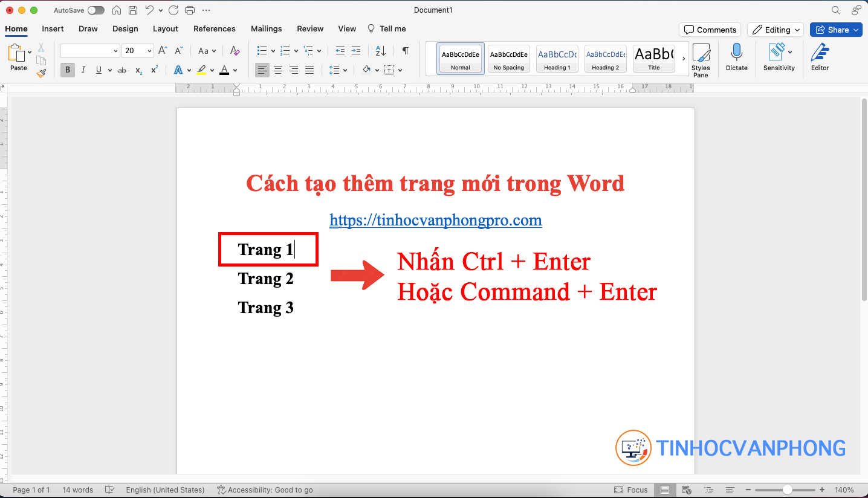
Task: Apply the Heading 1 style
Action: click(x=557, y=59)
